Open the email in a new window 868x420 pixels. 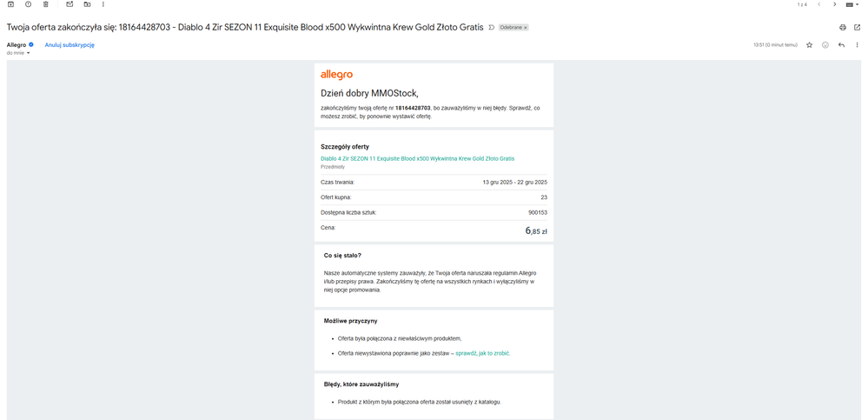(x=858, y=28)
